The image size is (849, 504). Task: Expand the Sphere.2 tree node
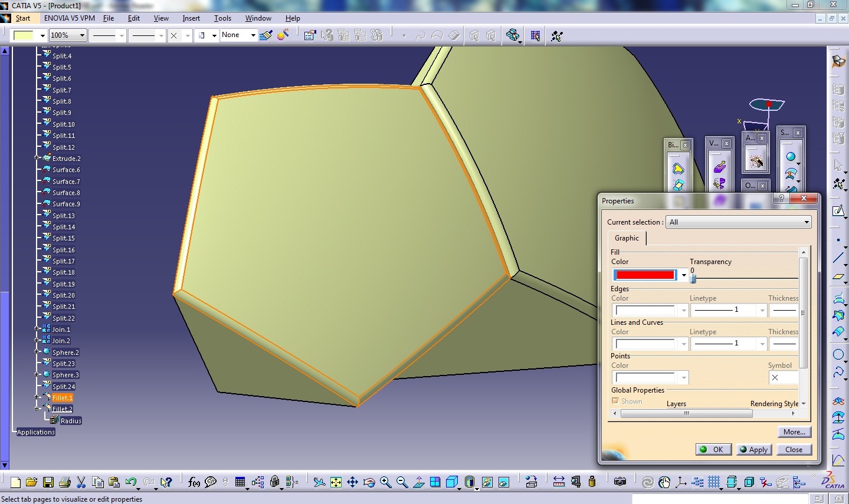(37, 352)
